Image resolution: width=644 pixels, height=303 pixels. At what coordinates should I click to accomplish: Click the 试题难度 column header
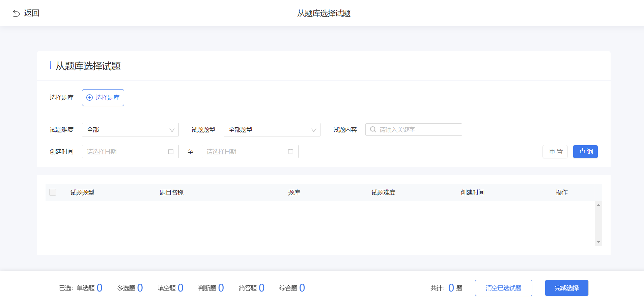click(383, 193)
